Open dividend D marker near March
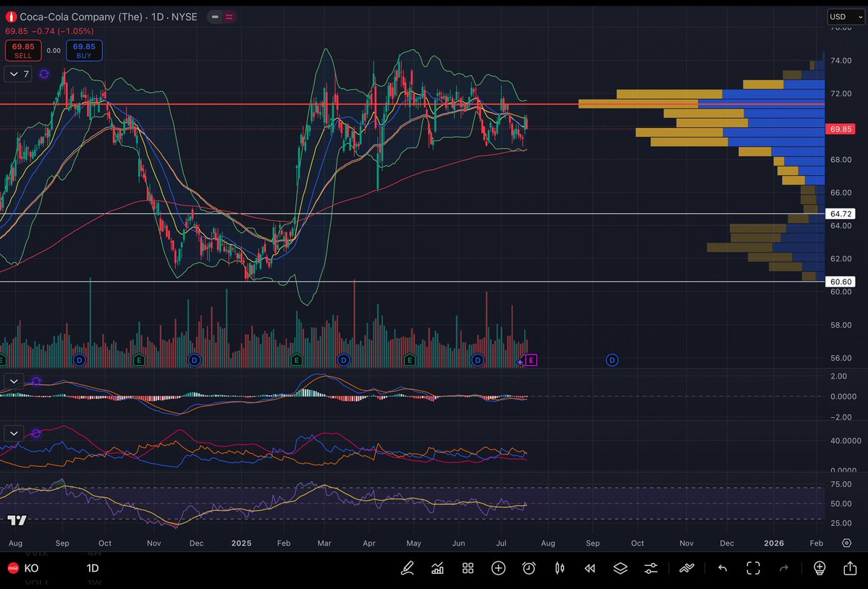Viewport: 868px width, 589px height. tap(343, 360)
